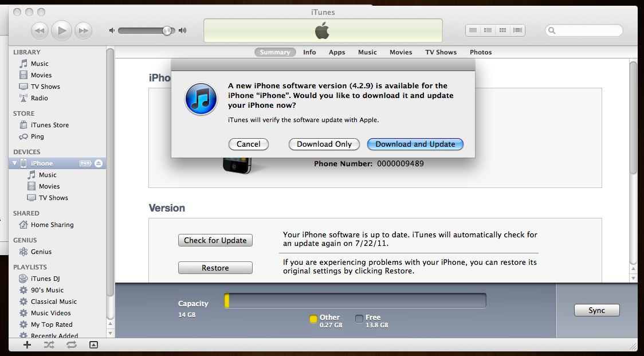Image resolution: width=644 pixels, height=356 pixels.
Task: Click the high volume speaker icon
Action: [182, 30]
